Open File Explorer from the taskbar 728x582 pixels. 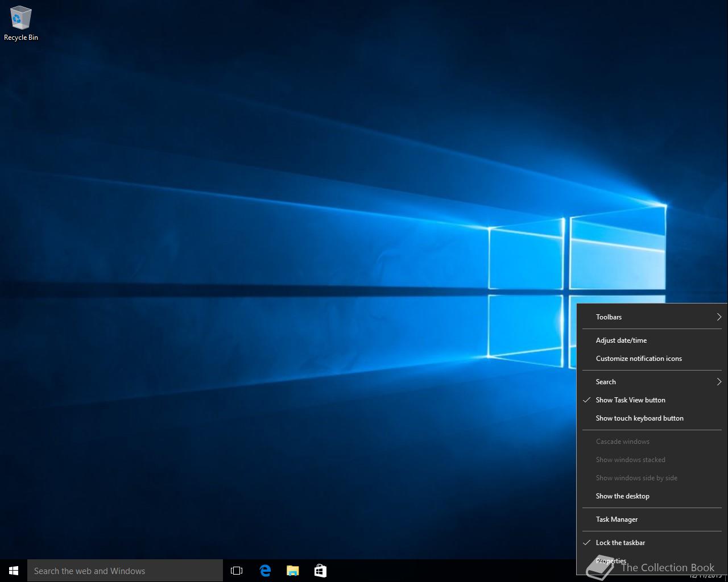pyautogui.click(x=293, y=571)
